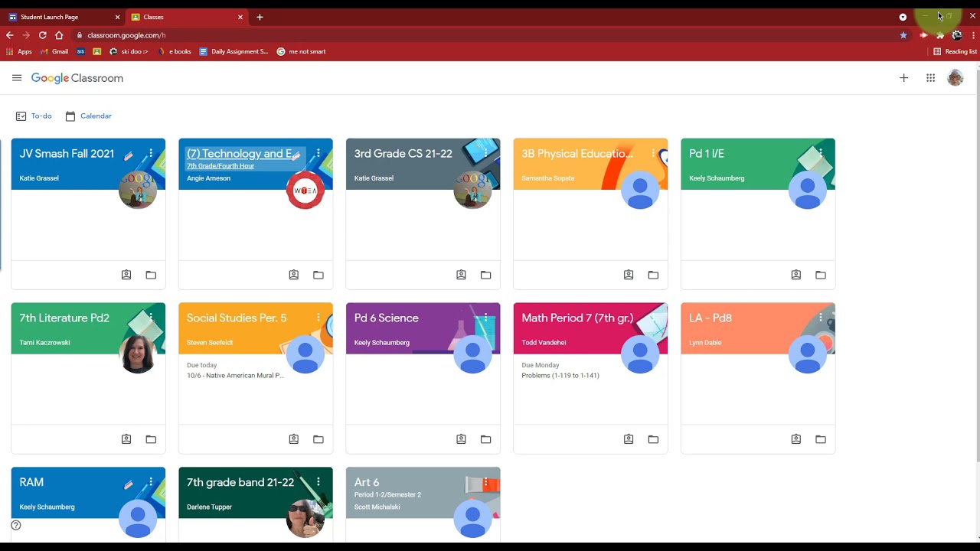This screenshot has width=980, height=551.
Task: Open the main hamburger menu
Action: click(17, 78)
